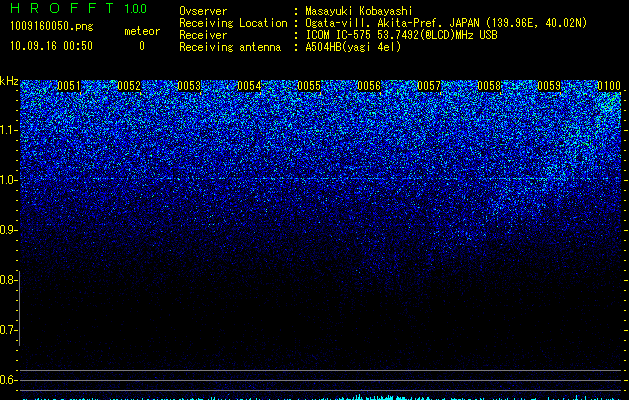The width and height of the screenshot is (629, 400).
Task: Click the meteor count label
Action: pos(142,31)
